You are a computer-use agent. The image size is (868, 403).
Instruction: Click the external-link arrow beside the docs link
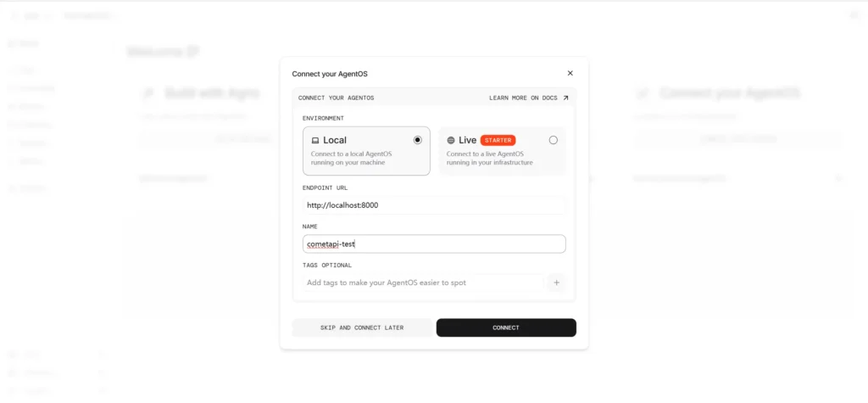coord(566,98)
